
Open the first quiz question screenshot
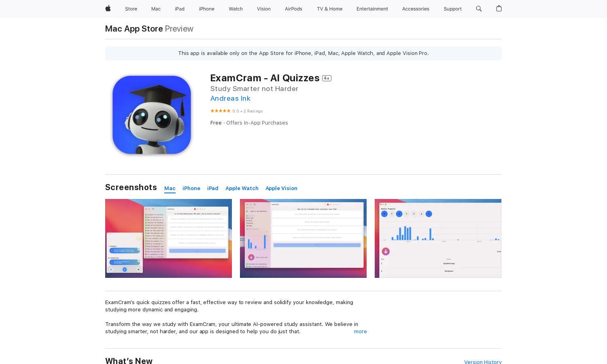tap(168, 238)
